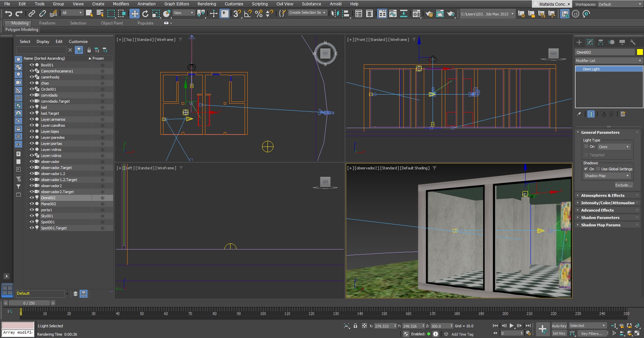Toggle the Angle Snap icon
The height and width of the screenshot is (338, 644).
[248, 14]
